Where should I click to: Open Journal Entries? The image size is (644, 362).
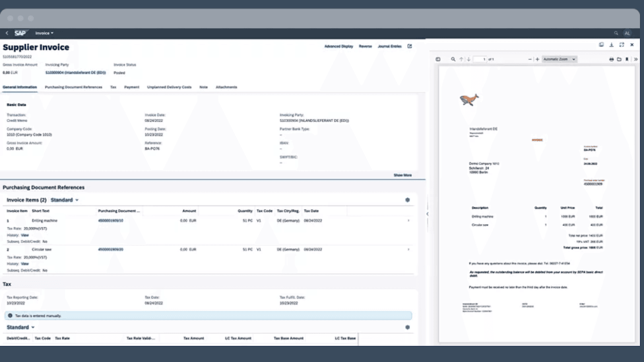[390, 46]
